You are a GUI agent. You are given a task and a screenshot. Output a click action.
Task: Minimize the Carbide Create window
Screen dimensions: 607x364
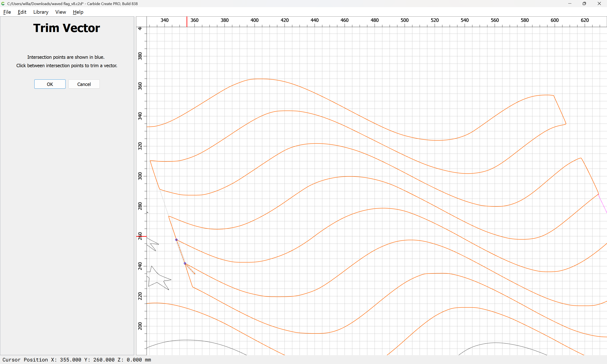tap(570, 4)
